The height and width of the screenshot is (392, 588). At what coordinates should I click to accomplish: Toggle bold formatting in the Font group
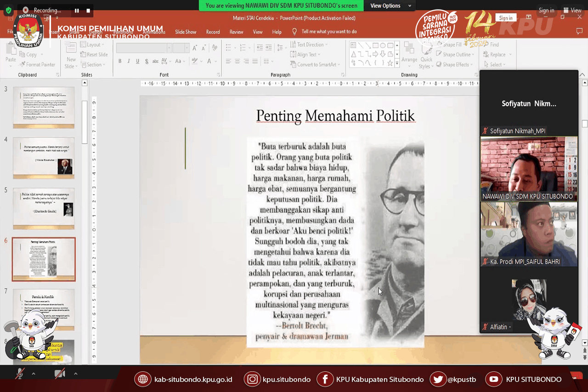(x=120, y=61)
